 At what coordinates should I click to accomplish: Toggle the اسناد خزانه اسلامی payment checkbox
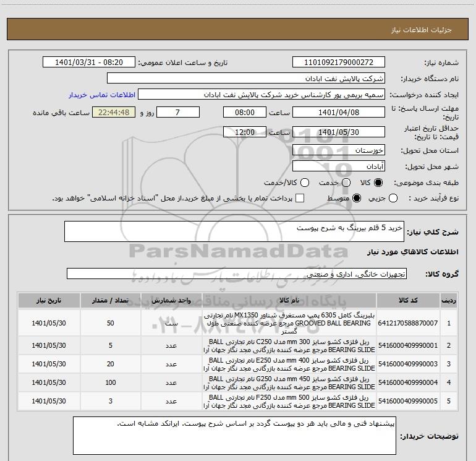click(300, 198)
